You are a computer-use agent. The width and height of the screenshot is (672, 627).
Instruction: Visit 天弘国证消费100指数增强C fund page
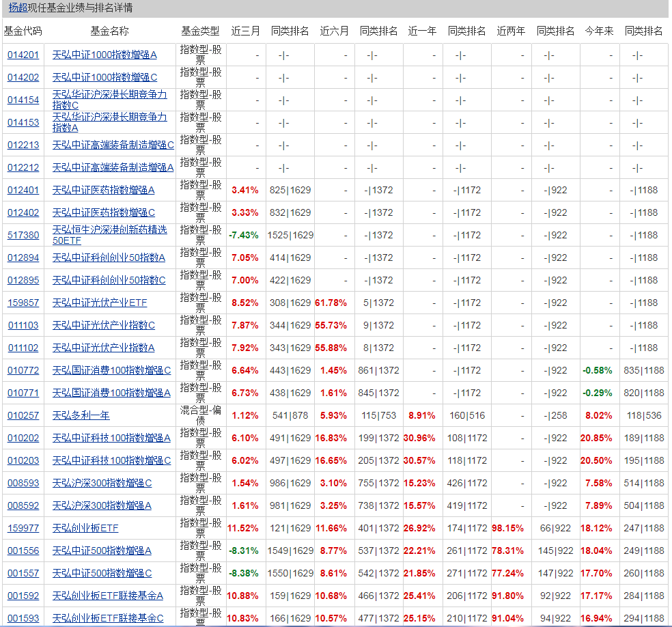coord(111,370)
